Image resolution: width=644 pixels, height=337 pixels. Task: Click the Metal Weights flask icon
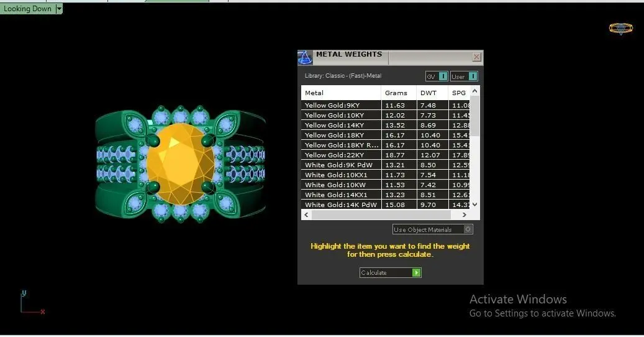[x=305, y=58]
